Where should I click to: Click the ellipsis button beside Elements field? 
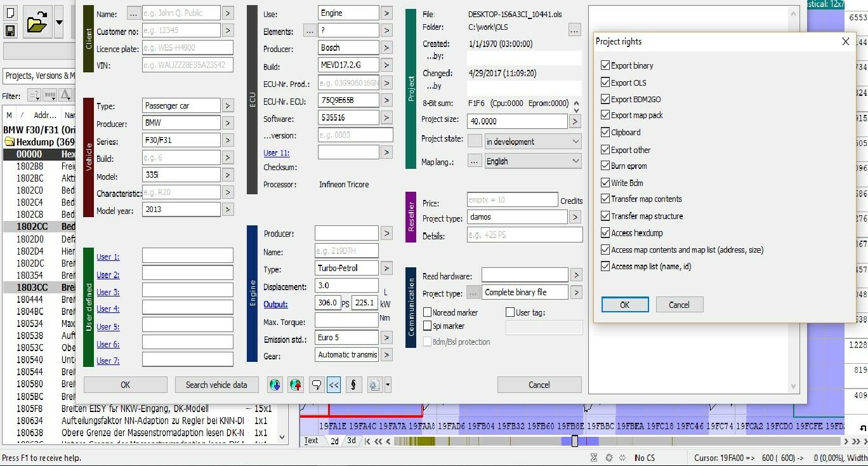pos(309,30)
